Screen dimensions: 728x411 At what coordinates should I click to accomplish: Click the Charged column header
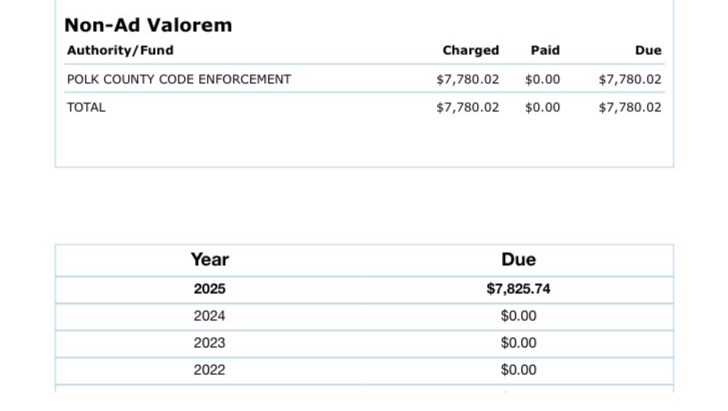tap(470, 50)
